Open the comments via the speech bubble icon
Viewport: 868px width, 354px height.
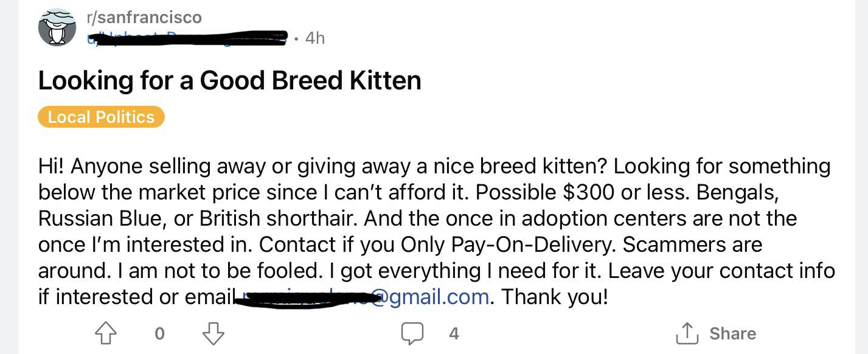click(x=412, y=333)
